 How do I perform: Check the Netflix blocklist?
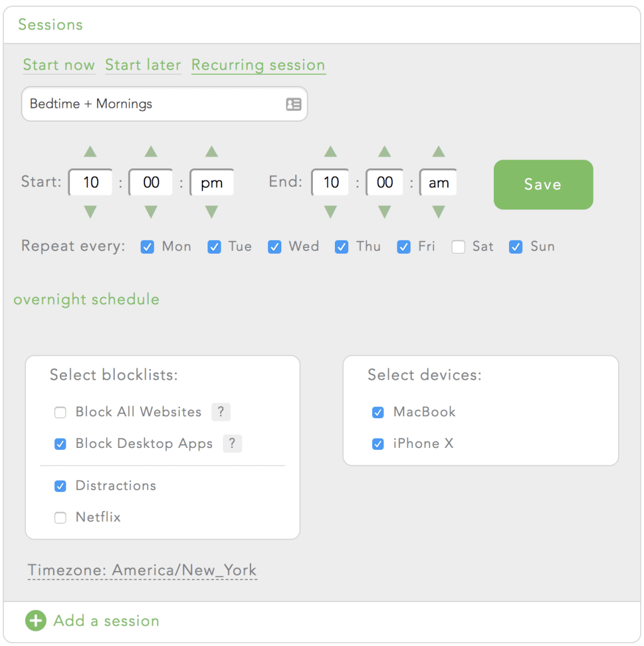tap(60, 517)
